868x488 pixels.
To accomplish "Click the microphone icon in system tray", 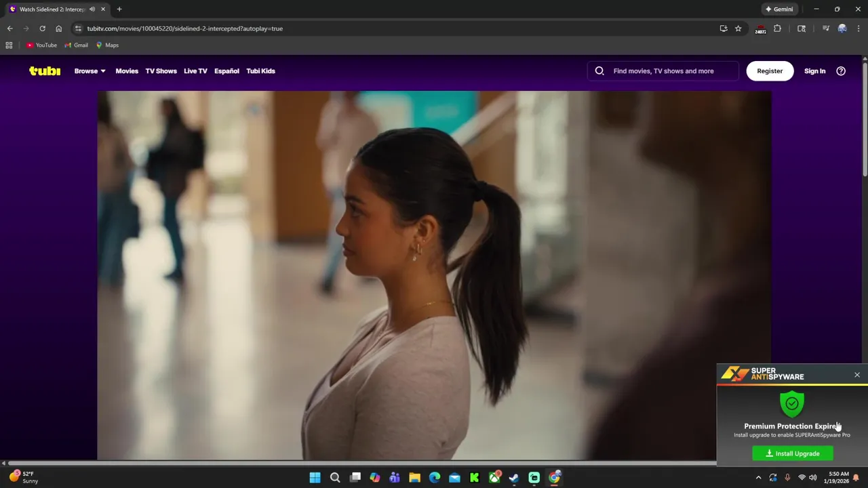I will pos(787,478).
